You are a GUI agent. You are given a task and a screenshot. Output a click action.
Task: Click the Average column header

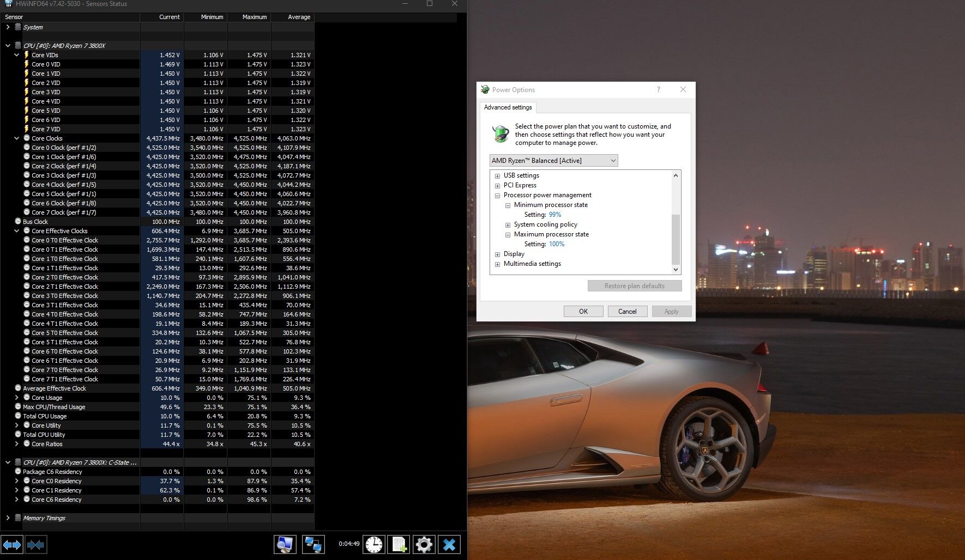(x=293, y=17)
